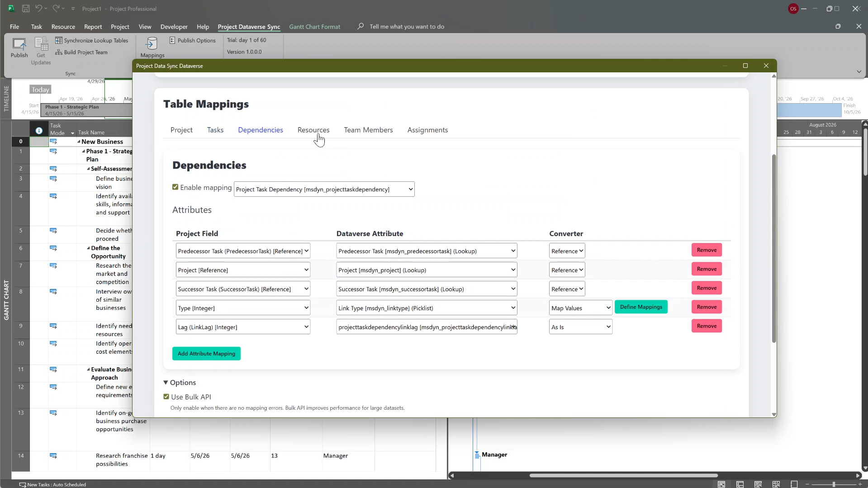Open the Link Type Dataverse attribute dropdown
Image resolution: width=868 pixels, height=488 pixels.
(427, 308)
